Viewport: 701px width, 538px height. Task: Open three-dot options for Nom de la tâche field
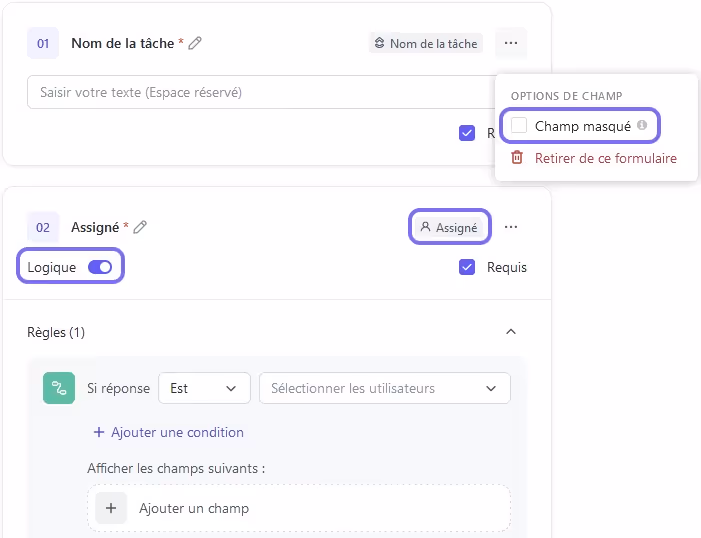[511, 43]
